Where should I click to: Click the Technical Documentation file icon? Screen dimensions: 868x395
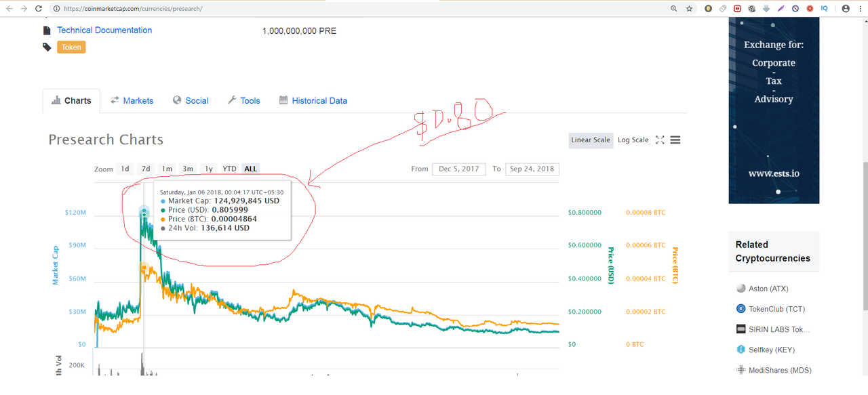coord(47,30)
